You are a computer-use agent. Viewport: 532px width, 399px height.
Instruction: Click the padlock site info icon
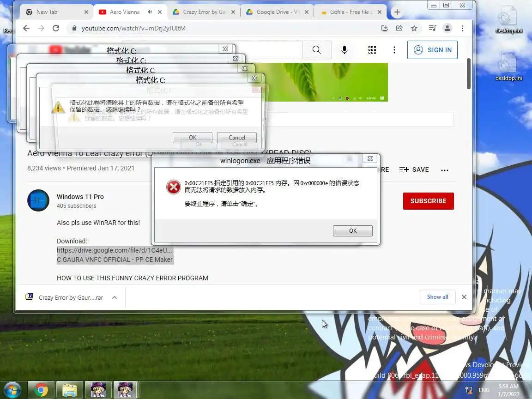click(74, 28)
